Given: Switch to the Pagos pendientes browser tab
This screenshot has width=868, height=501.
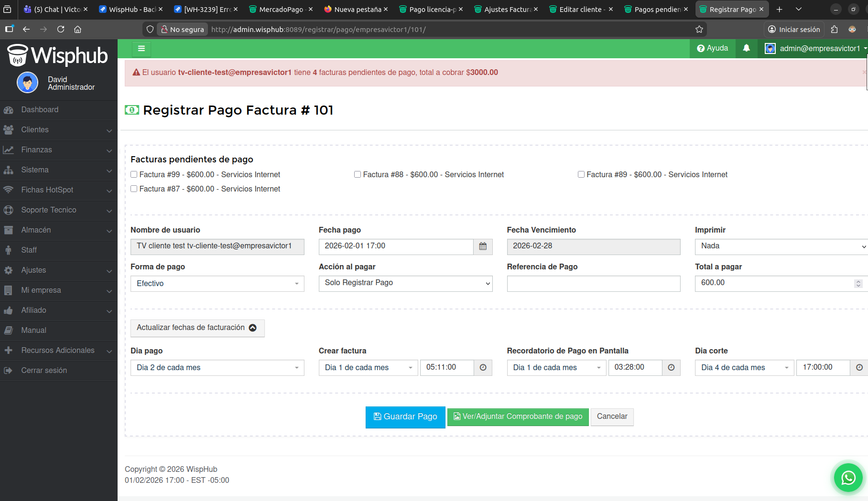Looking at the screenshot, I should coord(656,10).
